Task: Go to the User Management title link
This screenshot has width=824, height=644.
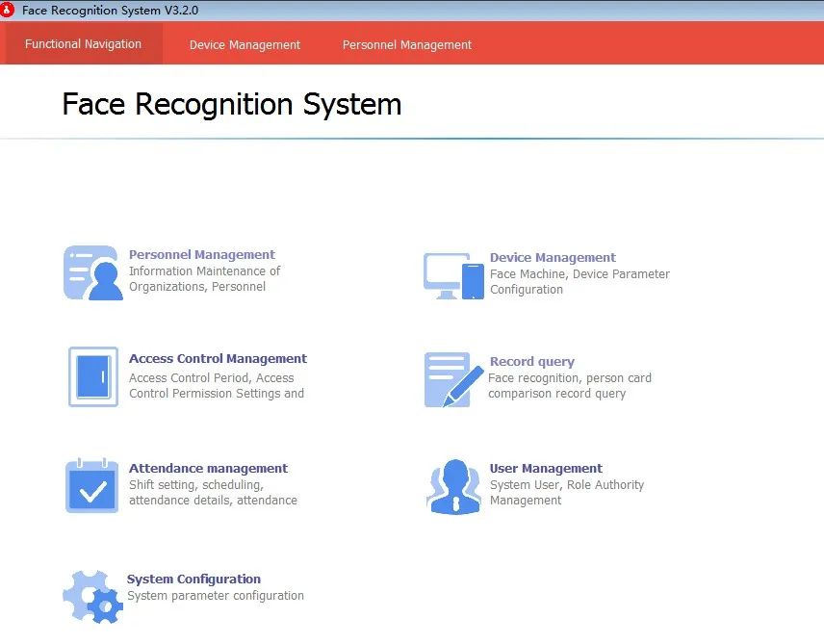Action: 546,469
